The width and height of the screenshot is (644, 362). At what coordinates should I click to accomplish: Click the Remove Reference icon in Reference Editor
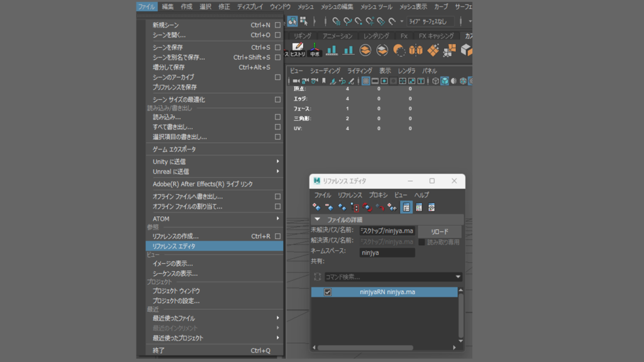[329, 207]
